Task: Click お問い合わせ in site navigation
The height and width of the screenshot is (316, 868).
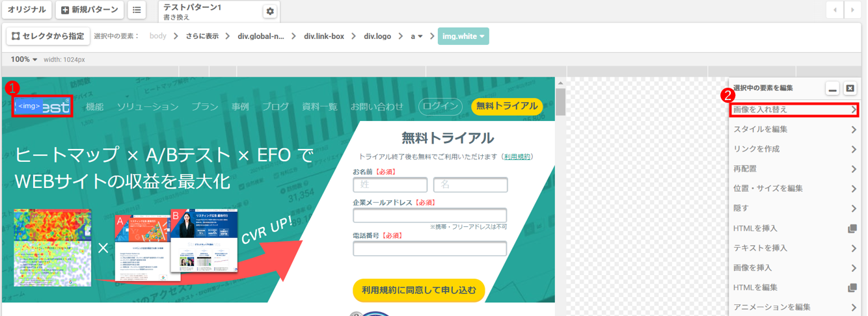Action: 377,106
